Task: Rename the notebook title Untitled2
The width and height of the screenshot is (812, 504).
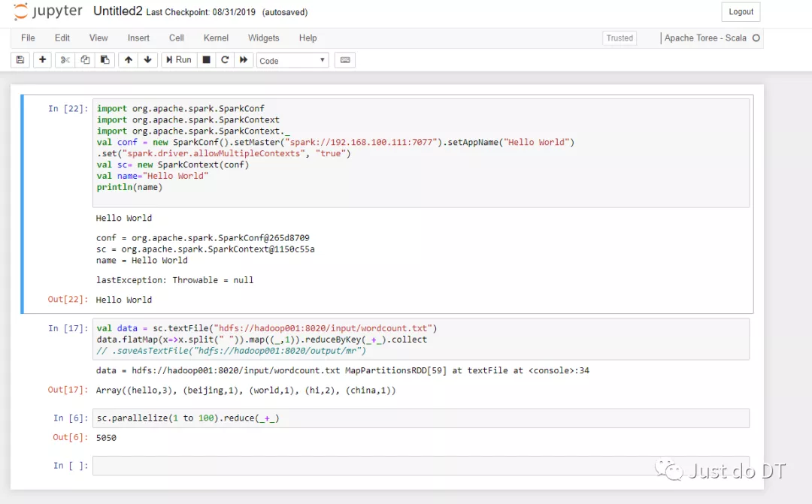Action: pyautogui.click(x=117, y=11)
